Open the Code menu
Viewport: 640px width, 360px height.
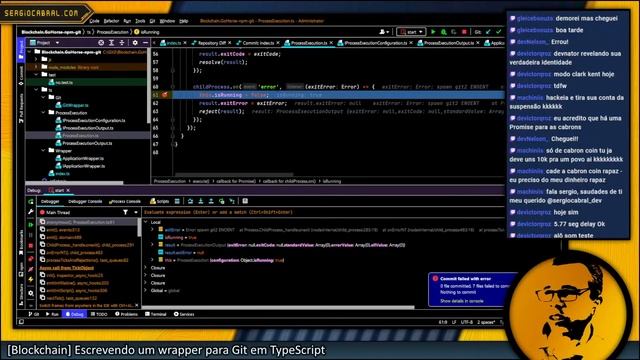pos(94,21)
